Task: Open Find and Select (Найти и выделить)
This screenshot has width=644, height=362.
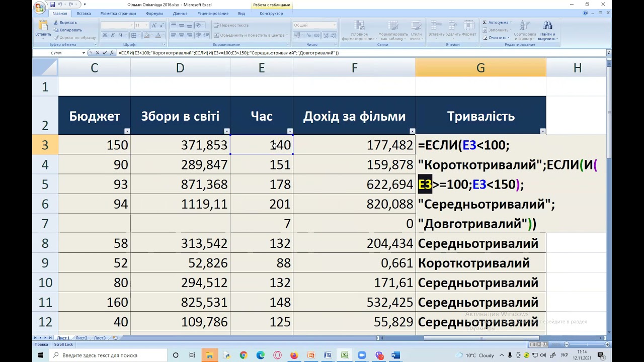Action: pos(547,31)
